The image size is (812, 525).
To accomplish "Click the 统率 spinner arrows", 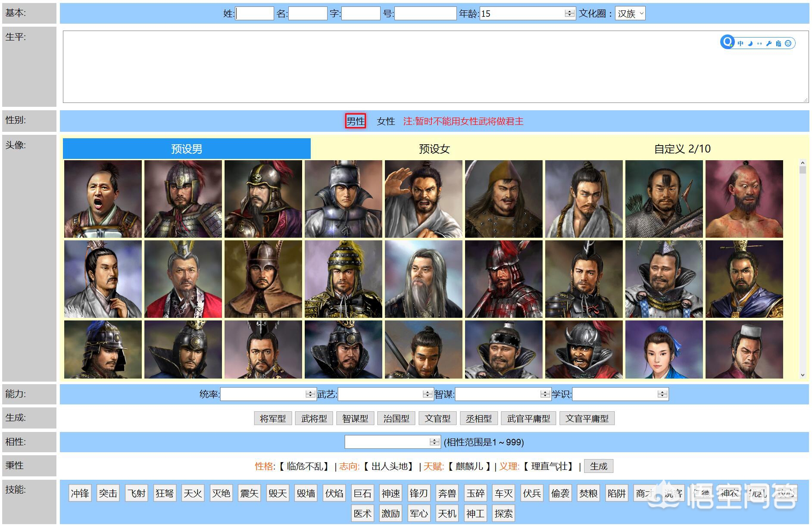I will 310,394.
